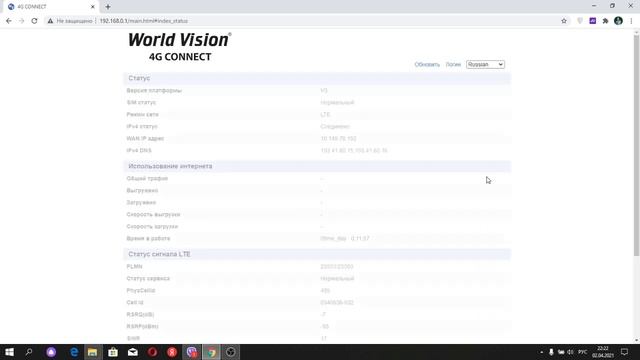Image resolution: width=640 pixels, height=360 pixels.
Task: Bookmark this page with the star icon
Action: pyautogui.click(x=564, y=21)
